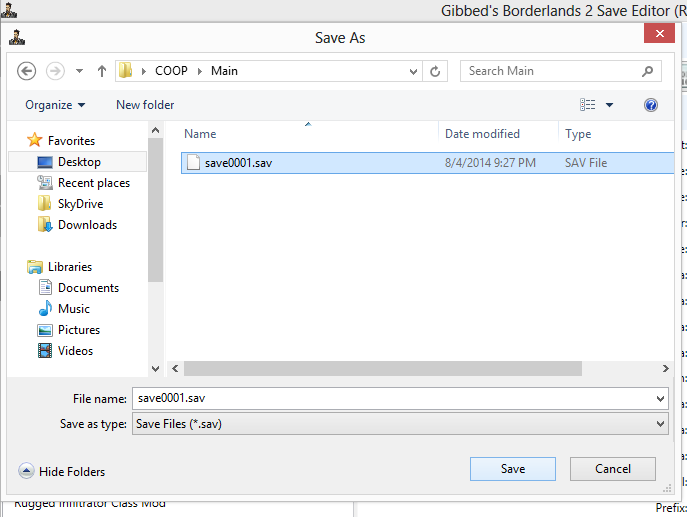Refresh the Main folder view
Image resolution: width=687 pixels, height=517 pixels.
click(x=435, y=71)
